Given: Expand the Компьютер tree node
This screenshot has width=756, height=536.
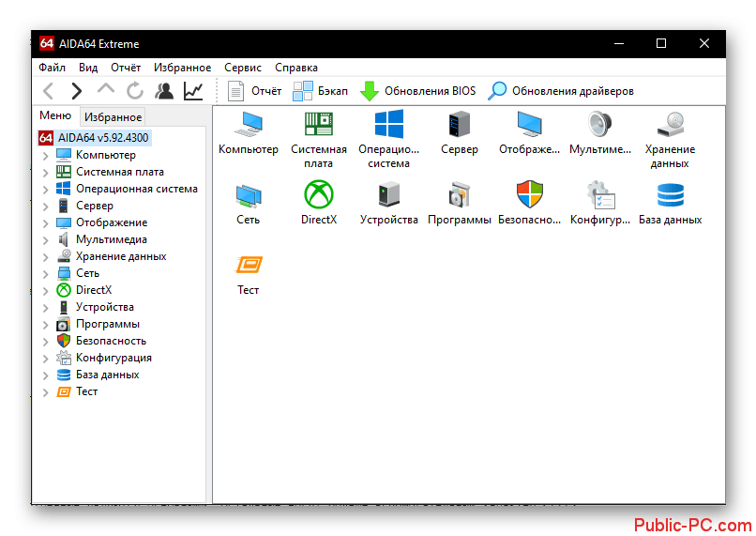Looking at the screenshot, I should coord(46,156).
